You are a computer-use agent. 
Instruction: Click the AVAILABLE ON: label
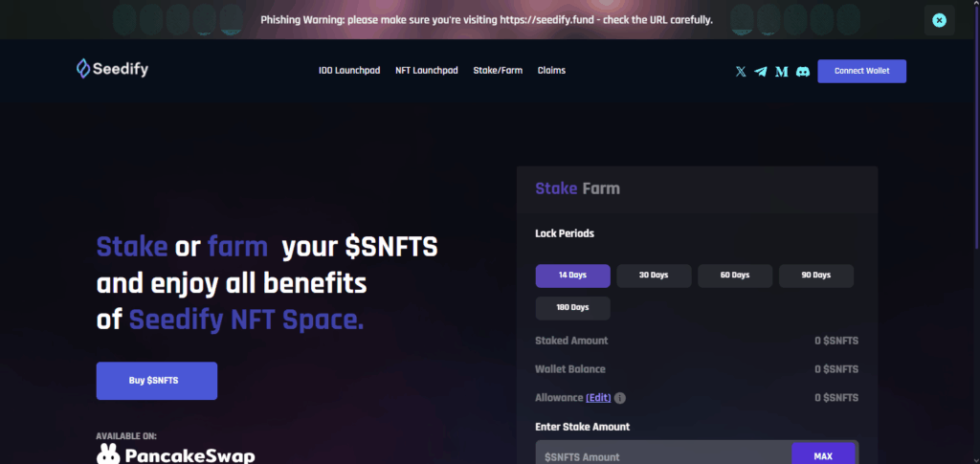pos(127,436)
